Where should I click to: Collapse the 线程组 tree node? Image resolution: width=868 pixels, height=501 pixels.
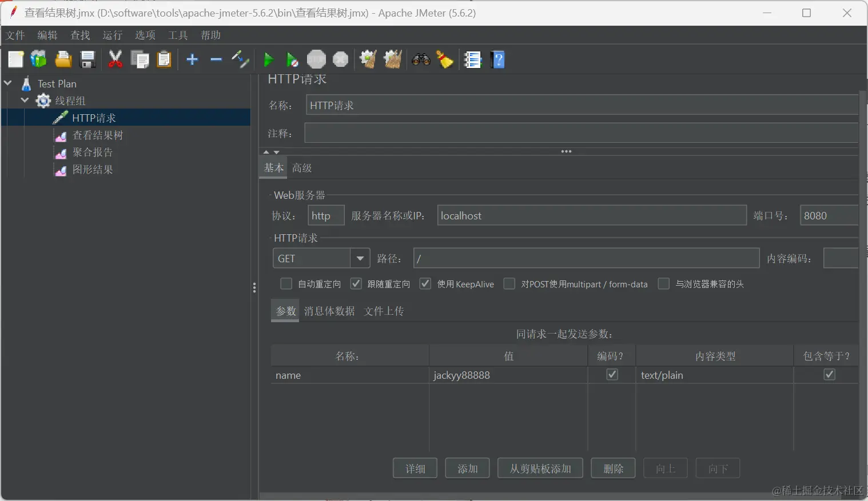pyautogui.click(x=25, y=101)
